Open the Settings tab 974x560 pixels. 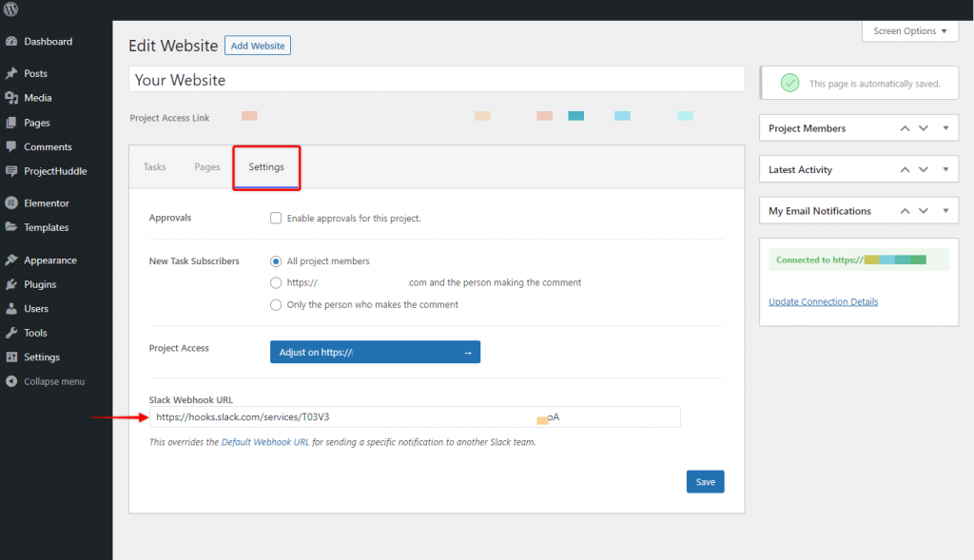265,166
